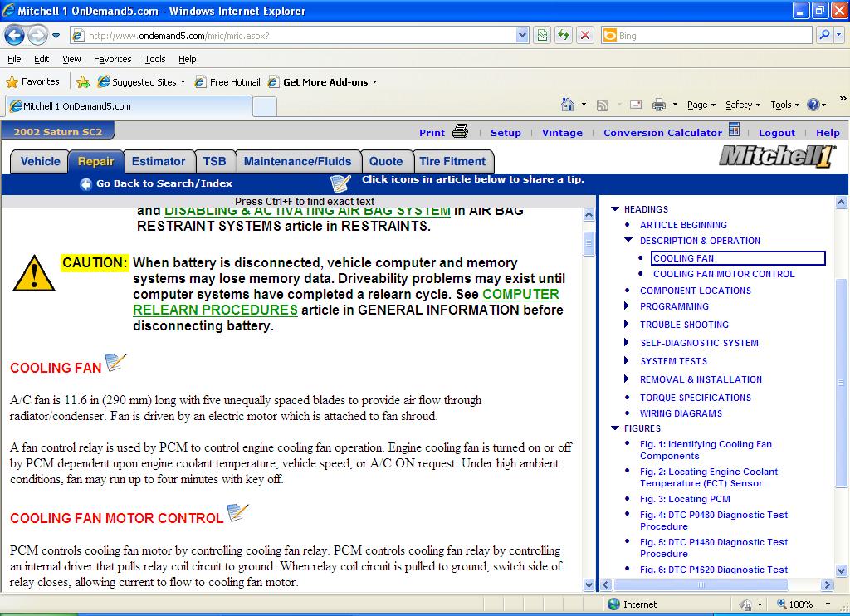Click the Refresh page icon
Viewport: 850px width, 616px height.
(x=564, y=35)
